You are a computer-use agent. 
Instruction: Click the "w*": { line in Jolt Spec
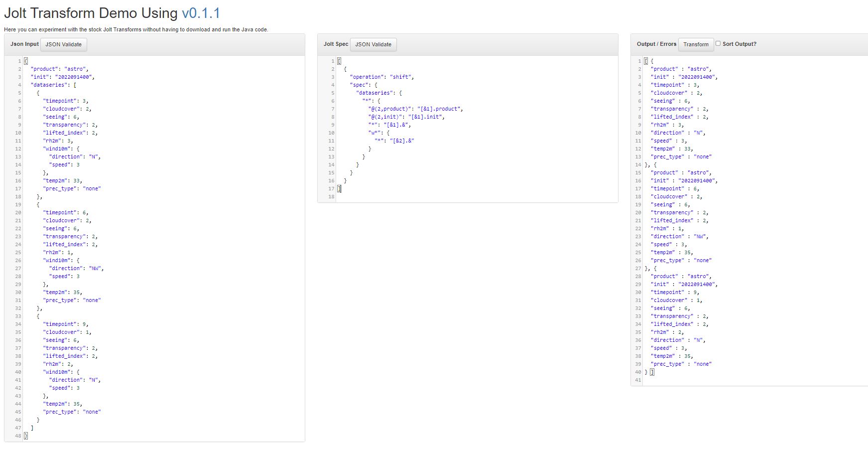point(379,133)
